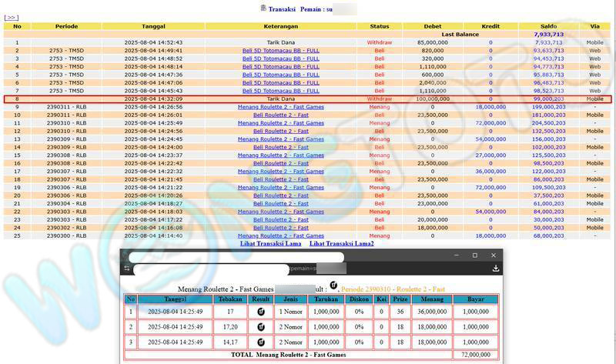Open Beli Roulette 2 link at 14:17:22
616x364 pixels.
click(281, 219)
